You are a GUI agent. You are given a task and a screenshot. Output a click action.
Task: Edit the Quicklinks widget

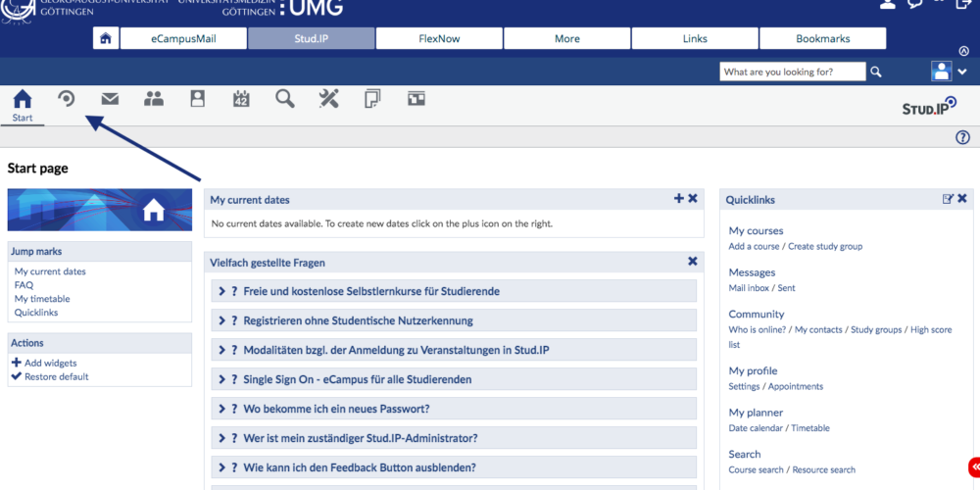(x=948, y=199)
